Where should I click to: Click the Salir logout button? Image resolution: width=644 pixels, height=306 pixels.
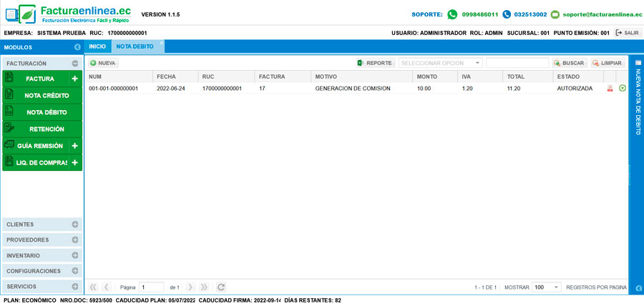click(627, 33)
